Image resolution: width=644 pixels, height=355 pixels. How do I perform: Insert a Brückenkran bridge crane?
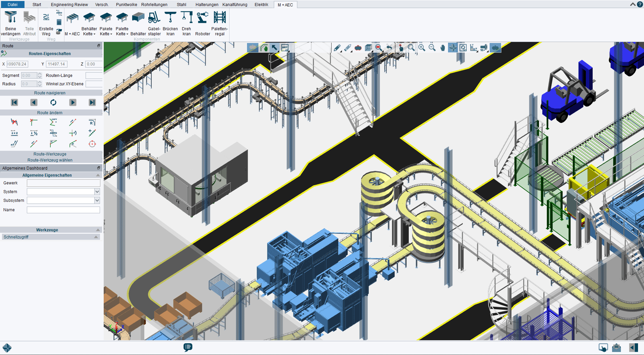170,23
